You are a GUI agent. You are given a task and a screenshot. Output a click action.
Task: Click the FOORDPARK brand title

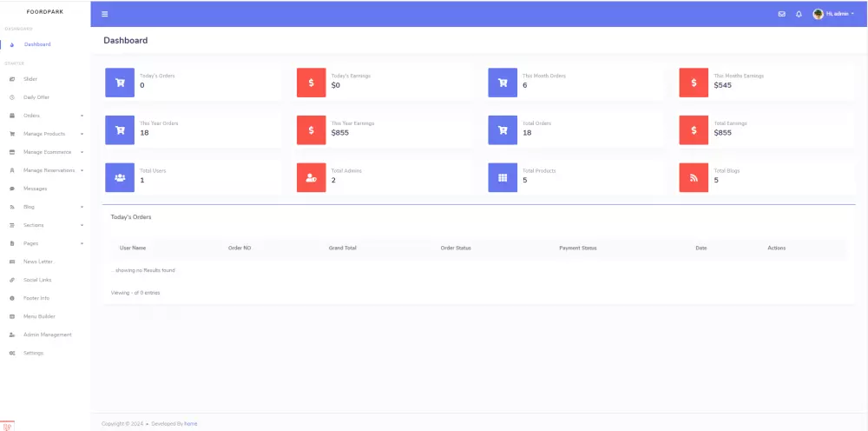point(45,11)
